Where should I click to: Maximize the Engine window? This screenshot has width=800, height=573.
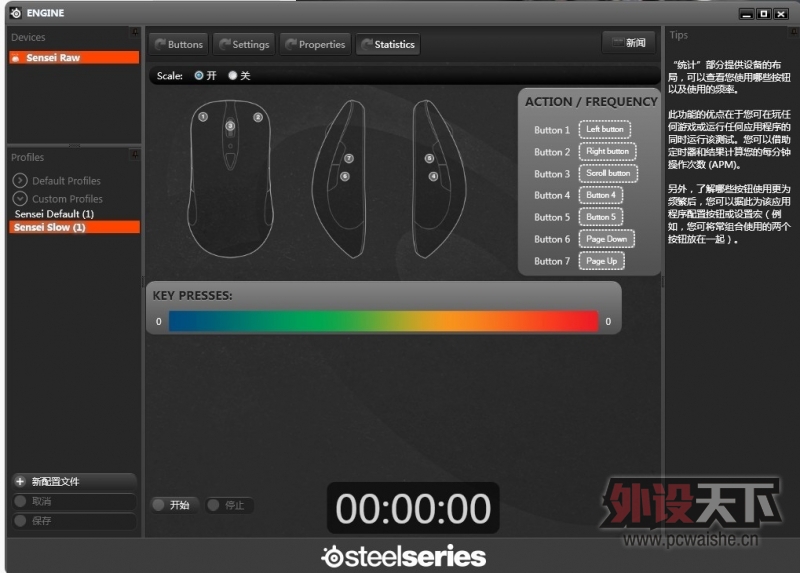tap(763, 14)
